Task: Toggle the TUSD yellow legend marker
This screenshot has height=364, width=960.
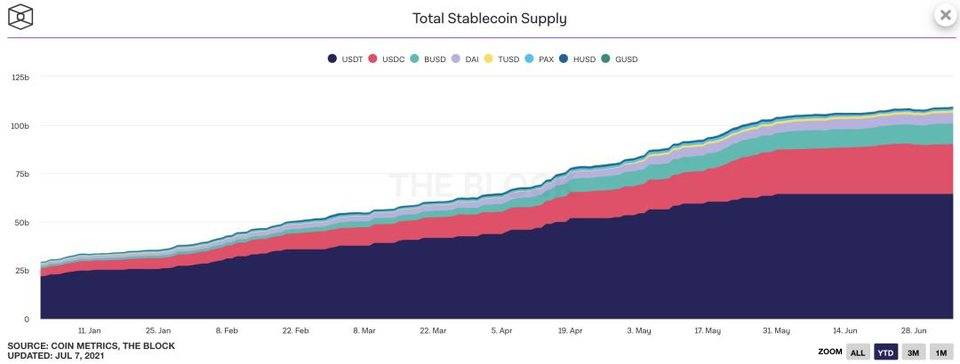Action: pyautogui.click(x=489, y=59)
